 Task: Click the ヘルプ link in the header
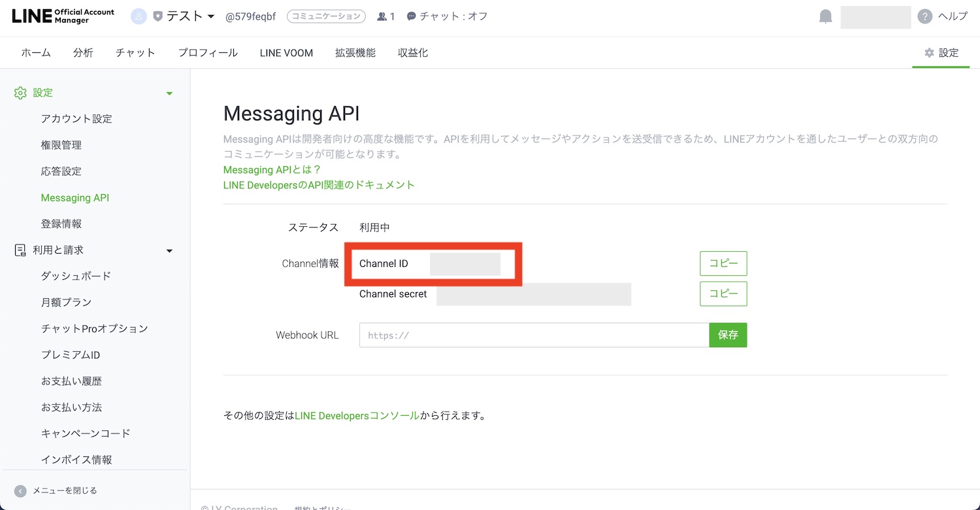click(953, 16)
